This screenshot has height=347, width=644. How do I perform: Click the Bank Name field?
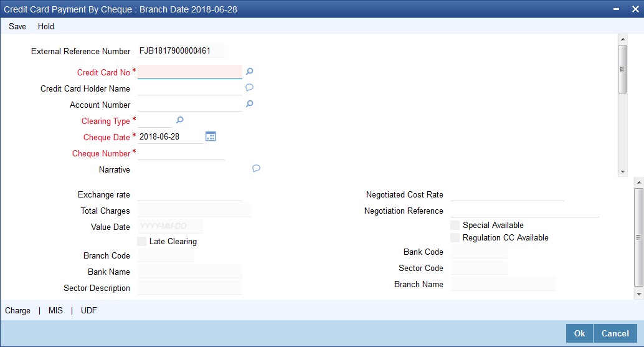click(190, 272)
